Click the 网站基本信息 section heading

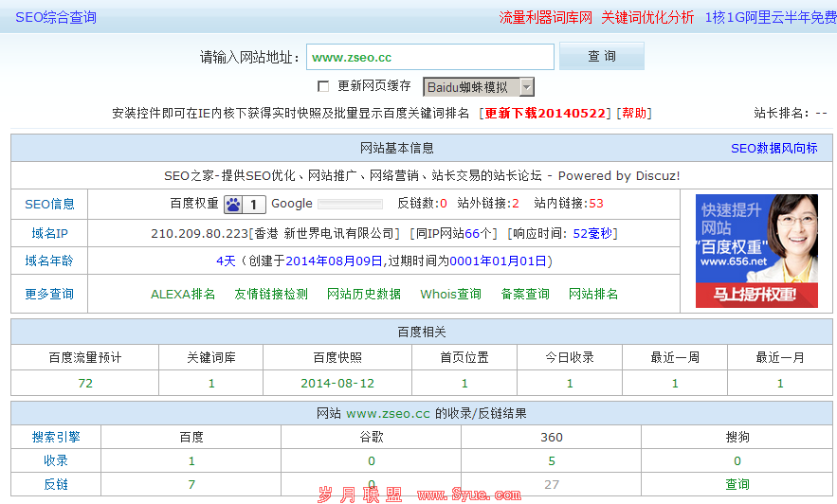click(396, 149)
